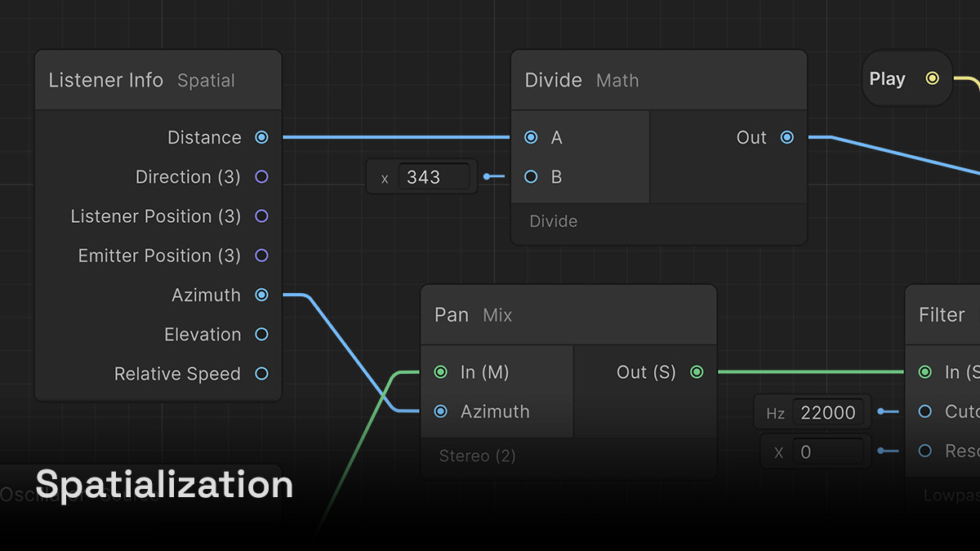Click the Emitter Position (3) label
980x551 pixels.
pos(159,256)
